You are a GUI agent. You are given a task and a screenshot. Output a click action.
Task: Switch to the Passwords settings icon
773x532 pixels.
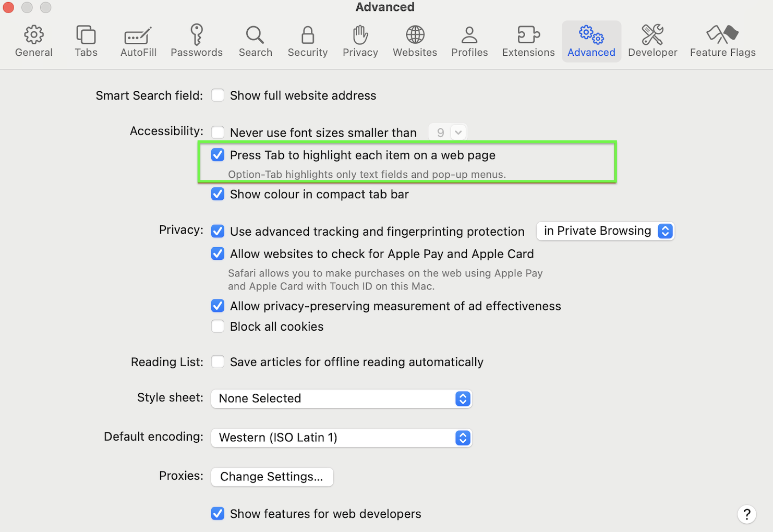pyautogui.click(x=197, y=41)
